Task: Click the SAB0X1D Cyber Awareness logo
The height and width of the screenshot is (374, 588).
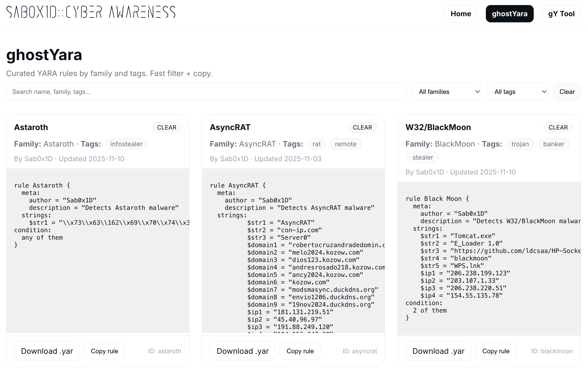Action: coord(91,12)
